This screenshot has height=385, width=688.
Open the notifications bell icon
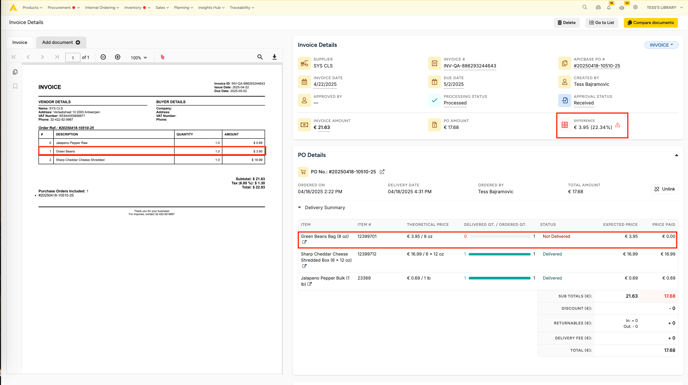point(609,7)
